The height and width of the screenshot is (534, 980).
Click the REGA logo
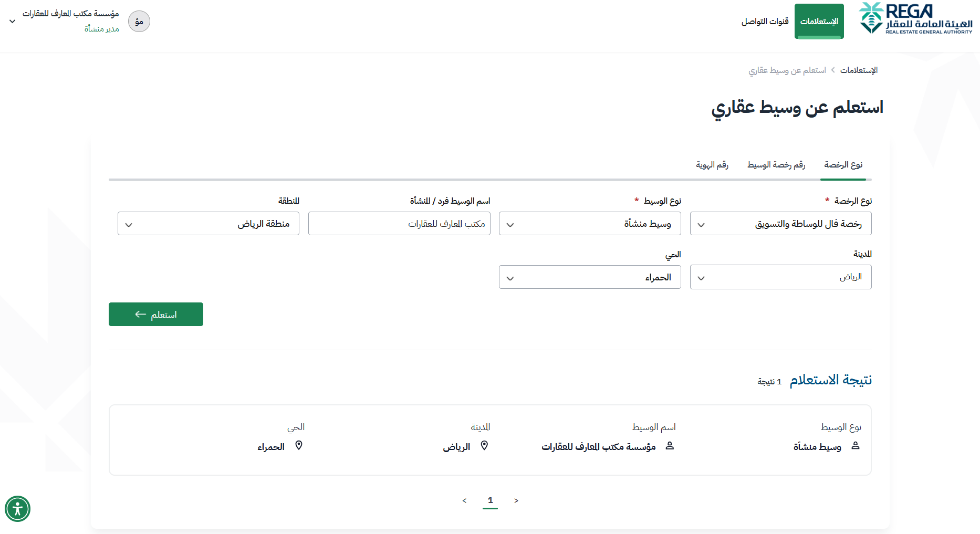point(915,19)
